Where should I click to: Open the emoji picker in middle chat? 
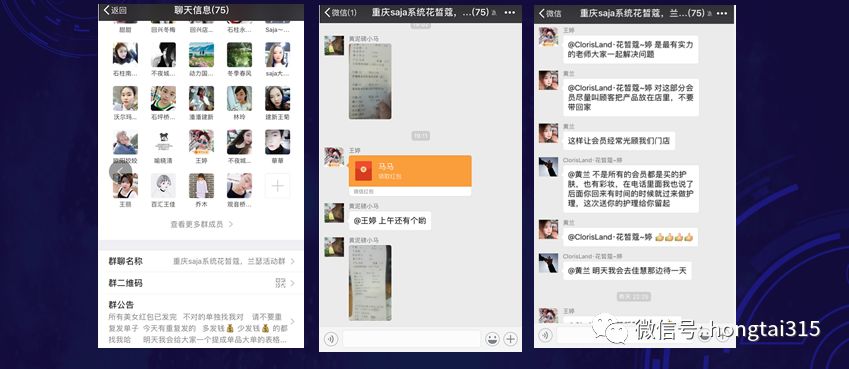coord(492,339)
